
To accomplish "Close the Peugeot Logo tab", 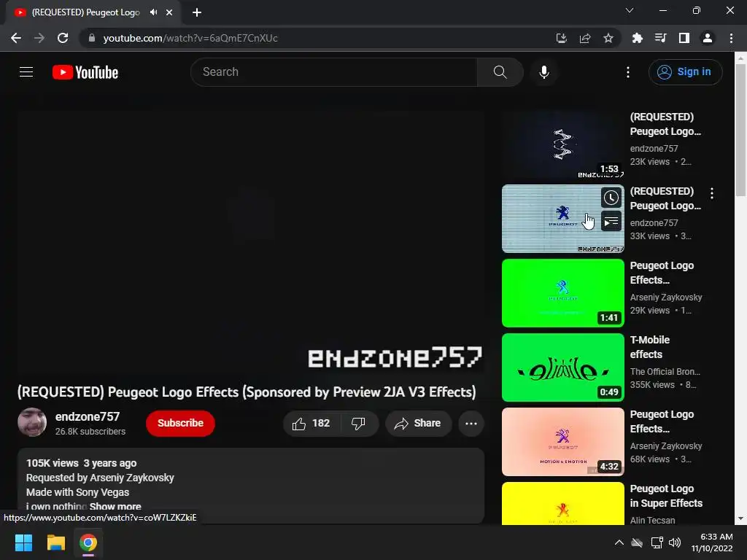I will pos(169,12).
